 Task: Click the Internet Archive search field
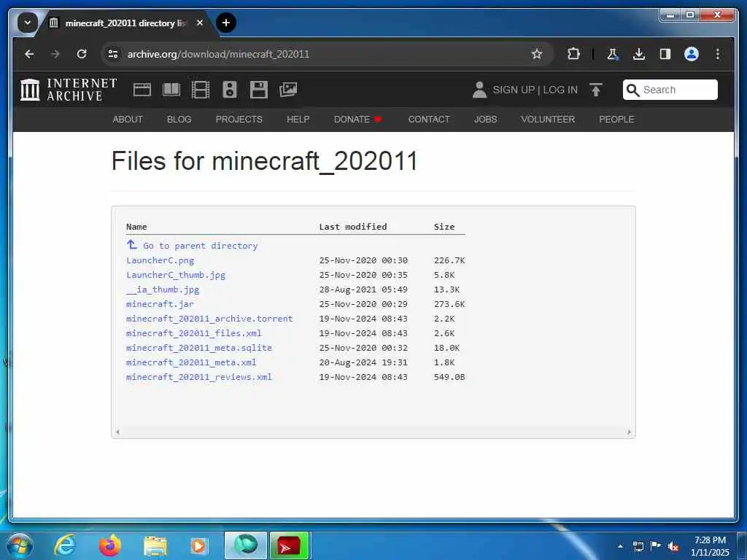(x=670, y=90)
